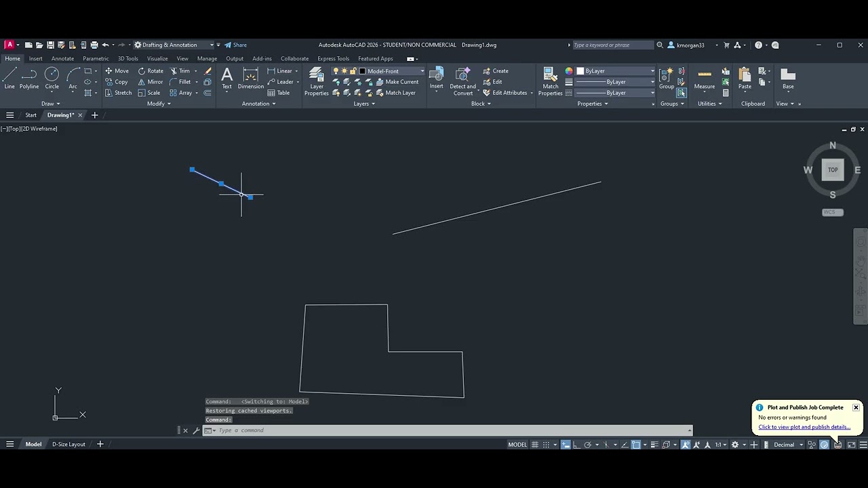Toggle polar tracking in status bar
This screenshot has width=868, height=488.
click(587, 445)
